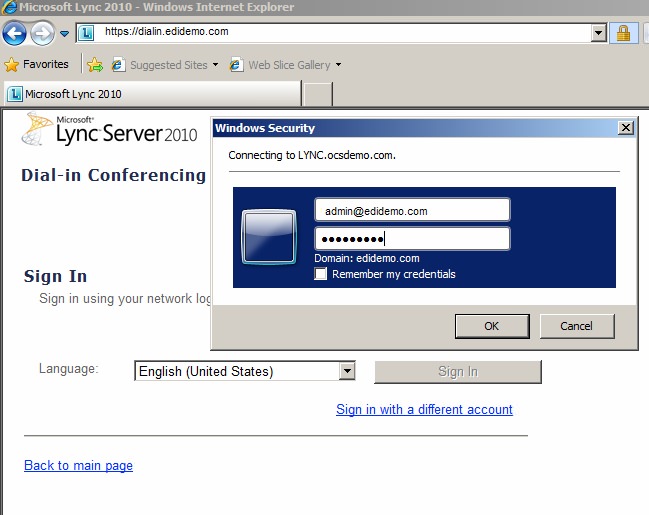Click the Sign In button
649x515 pixels.
click(458, 372)
